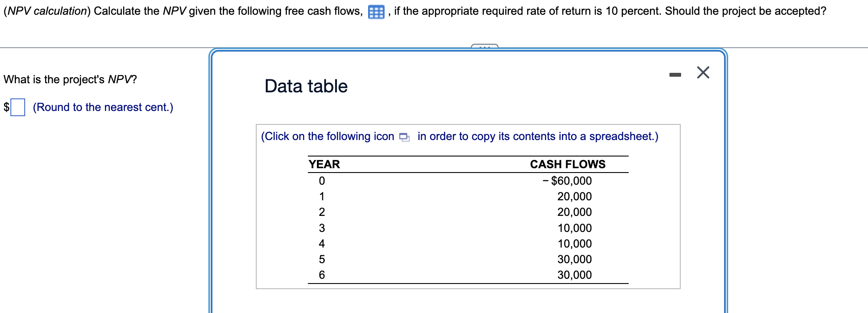
Task: Select the year 1 cash flow 20,000
Action: coord(574,196)
